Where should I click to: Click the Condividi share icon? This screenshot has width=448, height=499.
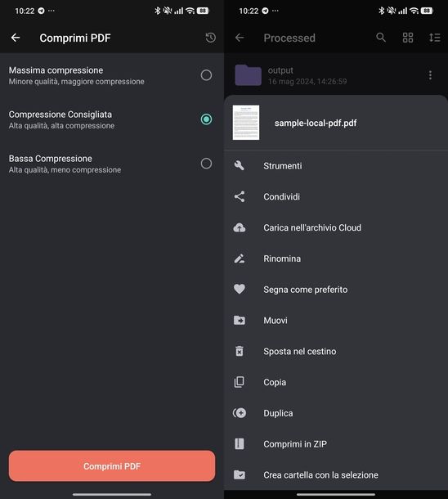tap(239, 196)
